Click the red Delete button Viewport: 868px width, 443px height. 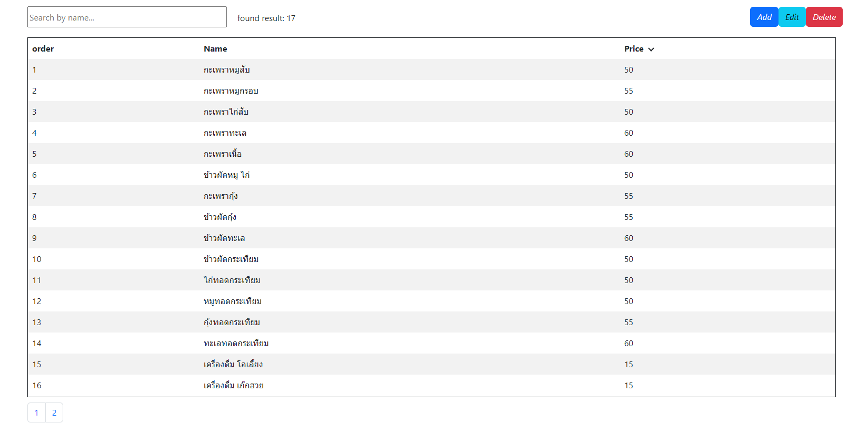coord(824,17)
